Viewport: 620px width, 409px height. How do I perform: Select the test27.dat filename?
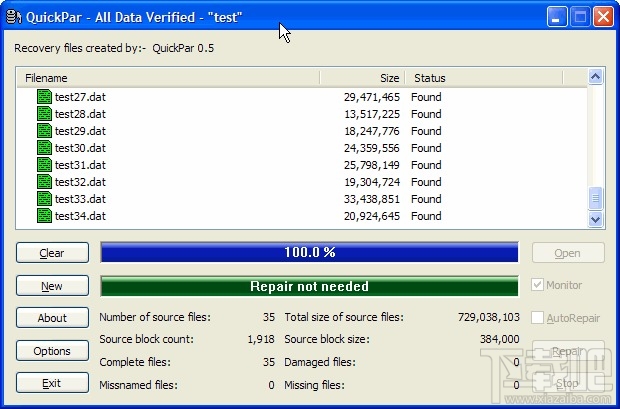coord(80,97)
